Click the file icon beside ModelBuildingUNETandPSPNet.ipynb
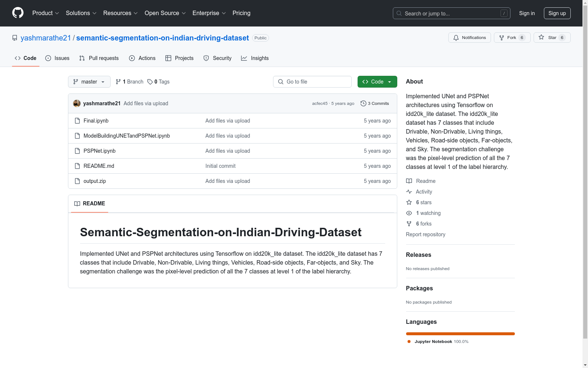The image size is (588, 368). click(77, 136)
